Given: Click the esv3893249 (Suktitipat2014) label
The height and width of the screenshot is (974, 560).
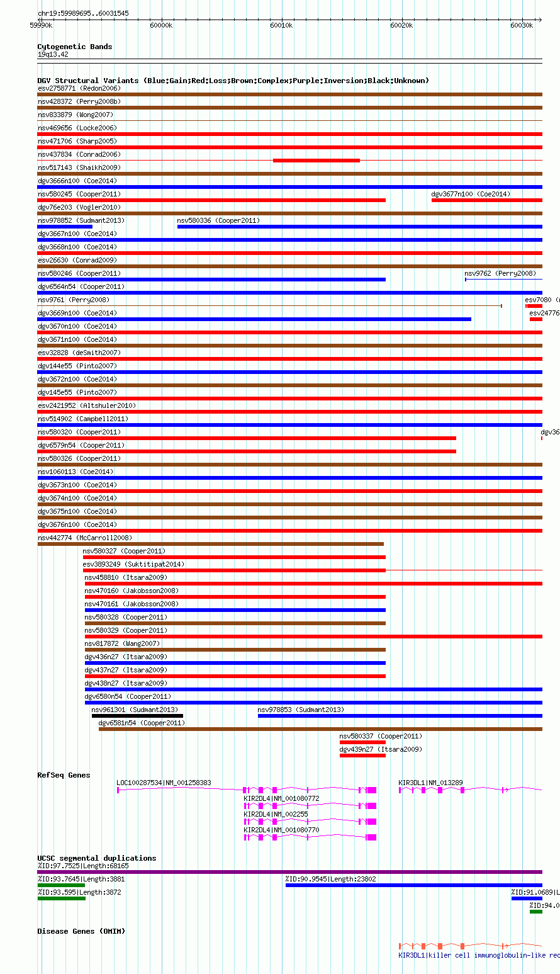Looking at the screenshot, I should click(134, 564).
